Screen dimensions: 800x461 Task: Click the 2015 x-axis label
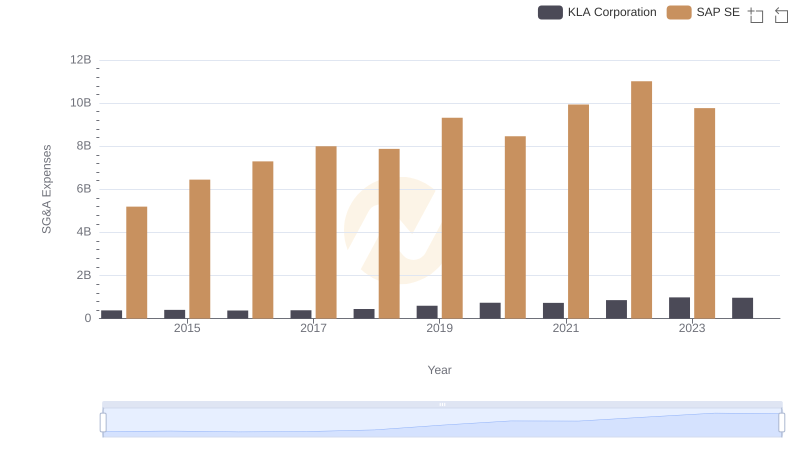coord(187,328)
